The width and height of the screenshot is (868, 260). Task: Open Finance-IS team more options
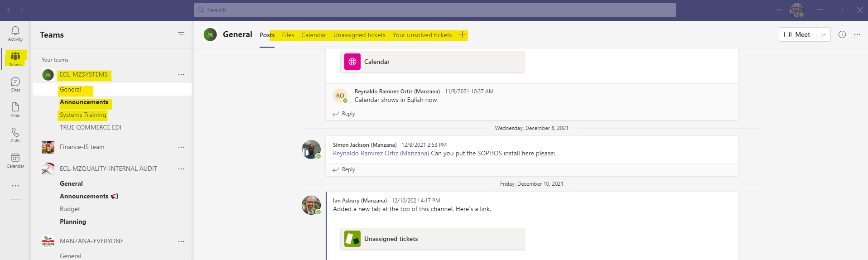coord(181,147)
